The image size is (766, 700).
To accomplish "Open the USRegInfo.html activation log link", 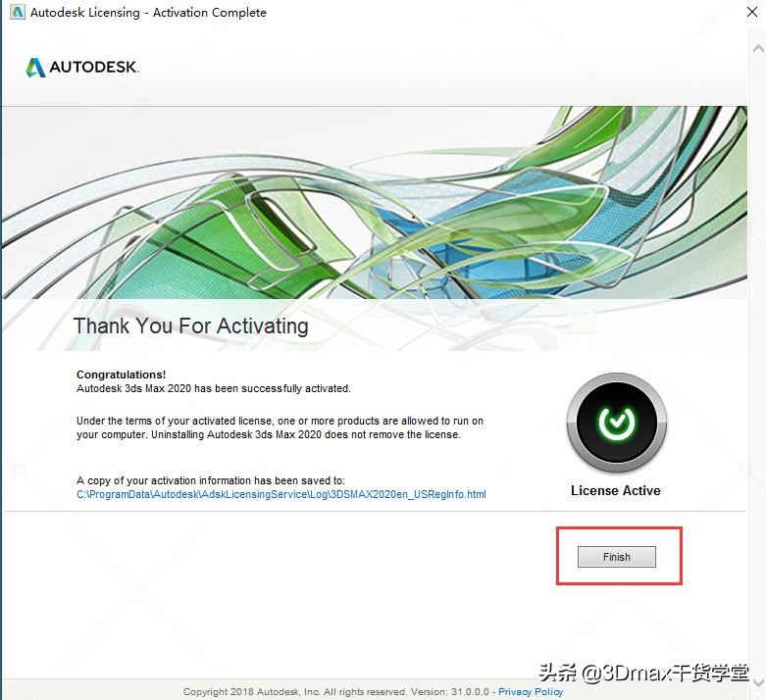I will tap(281, 494).
